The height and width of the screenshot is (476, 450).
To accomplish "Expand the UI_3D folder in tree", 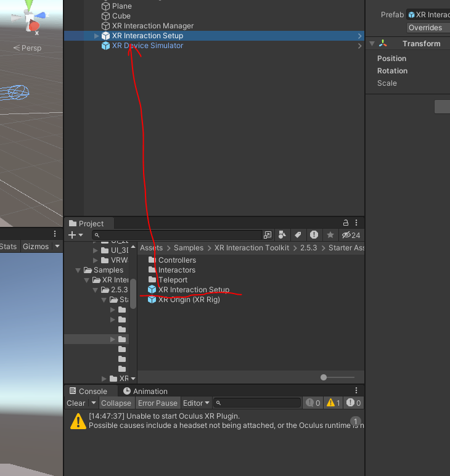I will [95, 250].
